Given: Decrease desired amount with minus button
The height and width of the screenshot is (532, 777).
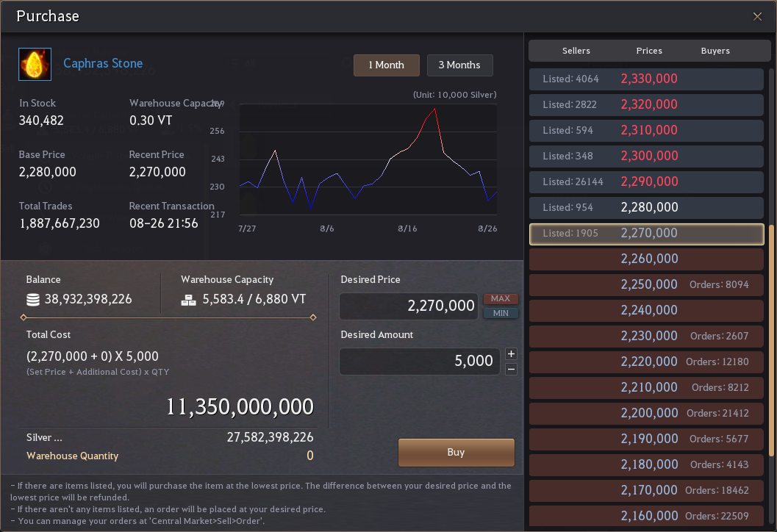Looking at the screenshot, I should (512, 369).
